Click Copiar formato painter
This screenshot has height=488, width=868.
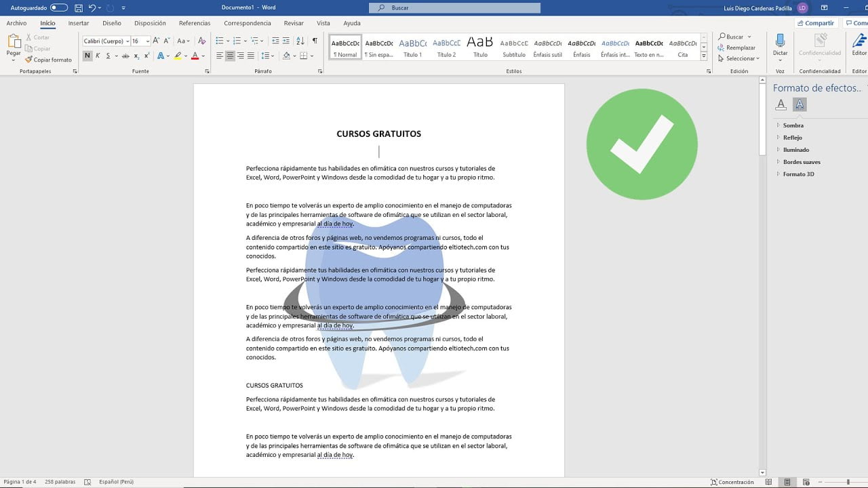coord(48,60)
